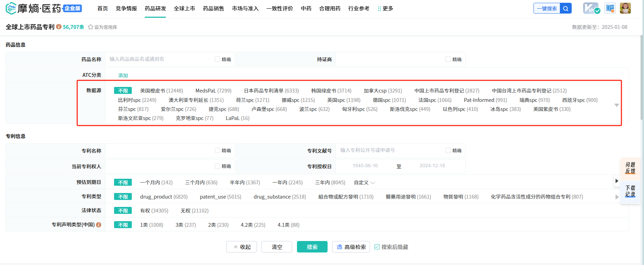Expand the 数据源 list arrow
Screen dimensions: 644x265
pyautogui.click(x=617, y=105)
